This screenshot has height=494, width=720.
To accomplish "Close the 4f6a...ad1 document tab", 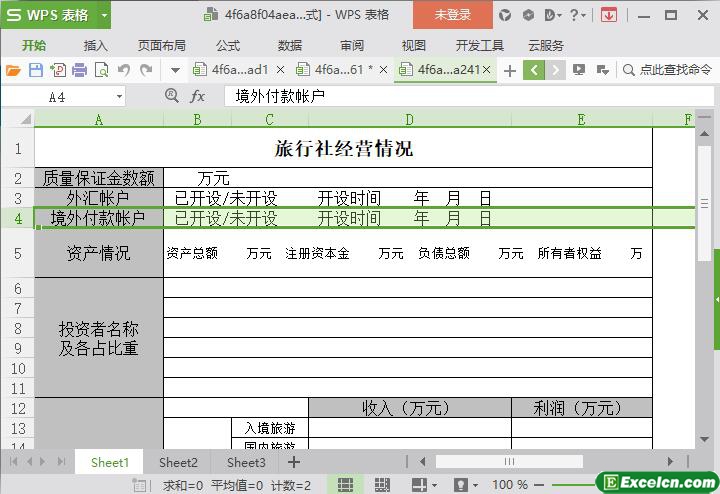I will [x=280, y=70].
